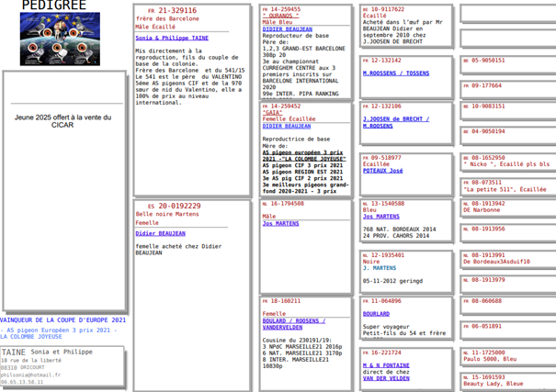
Task: Select ring number FR 09-177664
Action: [482, 85]
